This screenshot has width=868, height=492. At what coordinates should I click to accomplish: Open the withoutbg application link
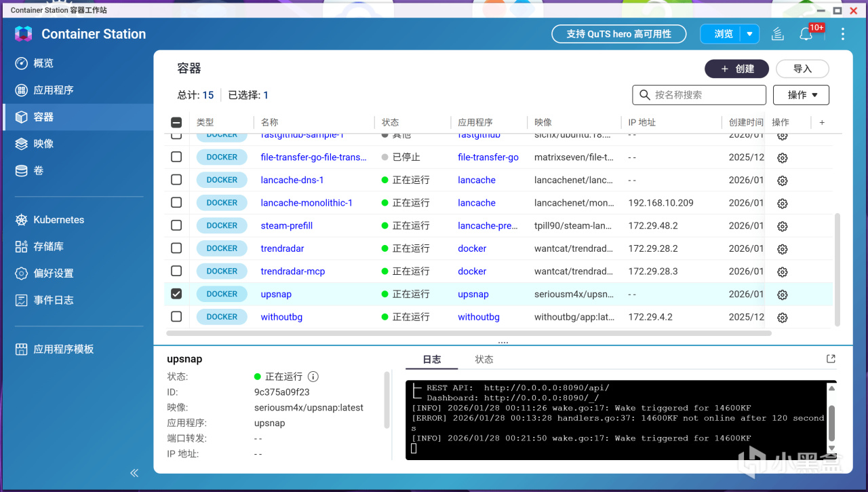click(x=479, y=317)
